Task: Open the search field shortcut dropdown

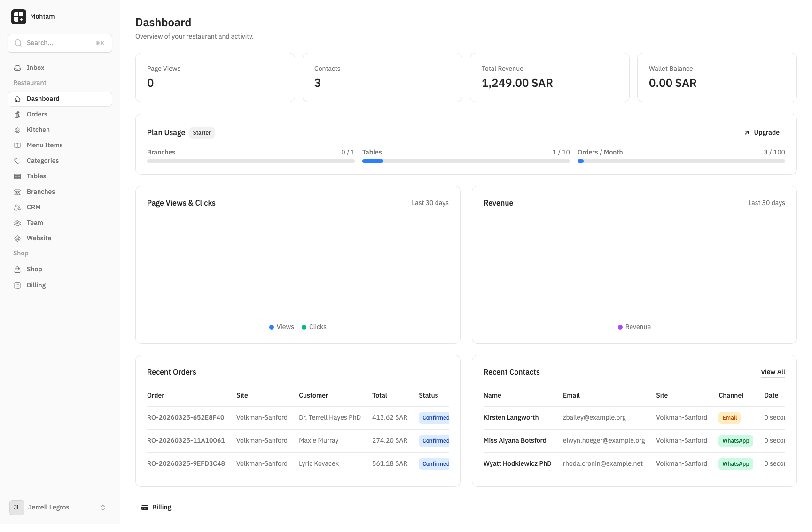Action: 100,43
